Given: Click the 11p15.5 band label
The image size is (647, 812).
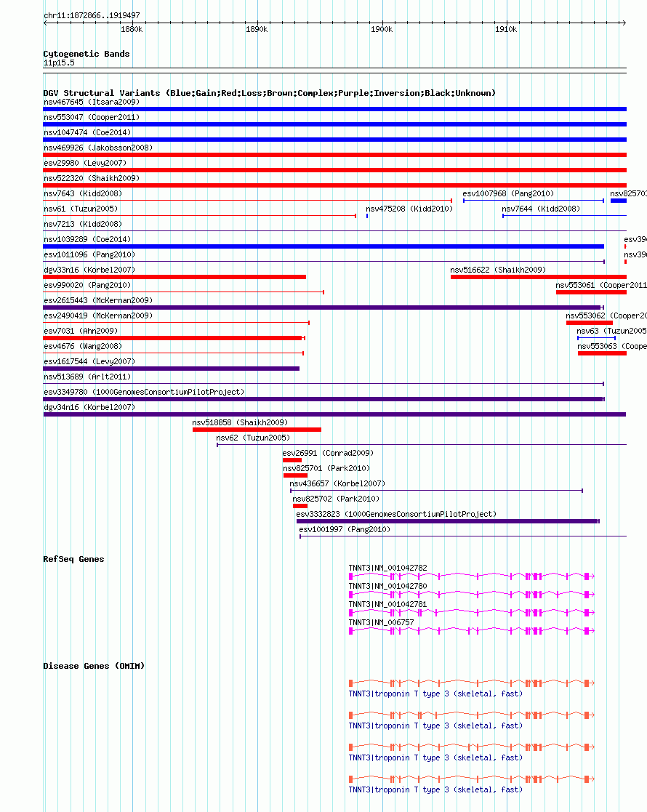Looking at the screenshot, I should click(59, 63).
